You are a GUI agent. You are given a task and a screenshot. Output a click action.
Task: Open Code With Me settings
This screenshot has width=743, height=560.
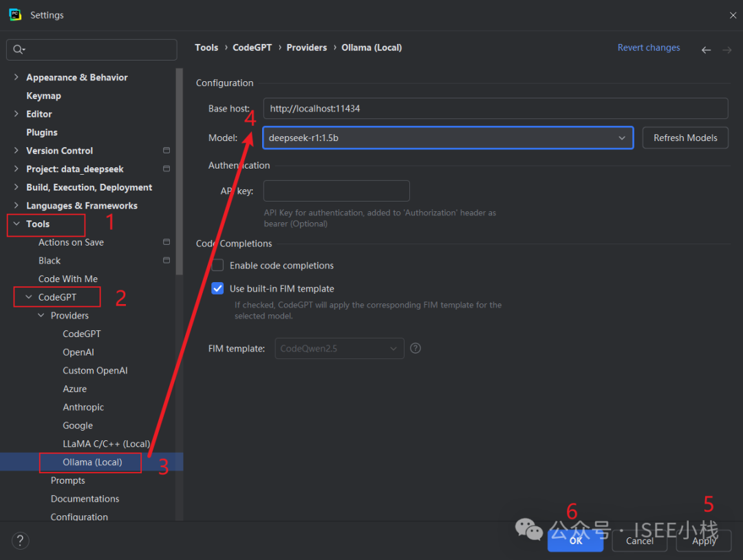pyautogui.click(x=67, y=279)
